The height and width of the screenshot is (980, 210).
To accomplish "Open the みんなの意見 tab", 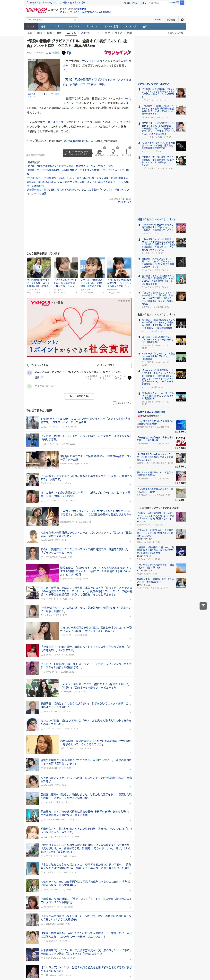I will (111, 27).
